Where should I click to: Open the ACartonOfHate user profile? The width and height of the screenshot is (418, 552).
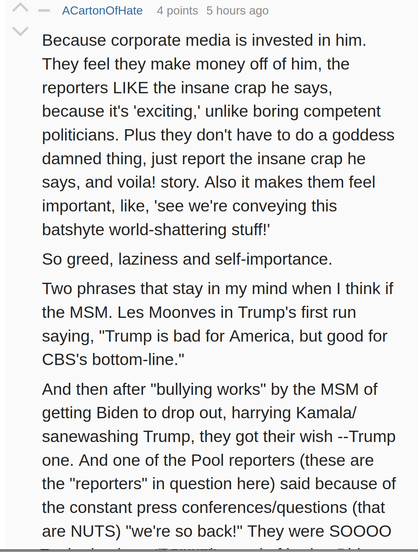pos(102,11)
